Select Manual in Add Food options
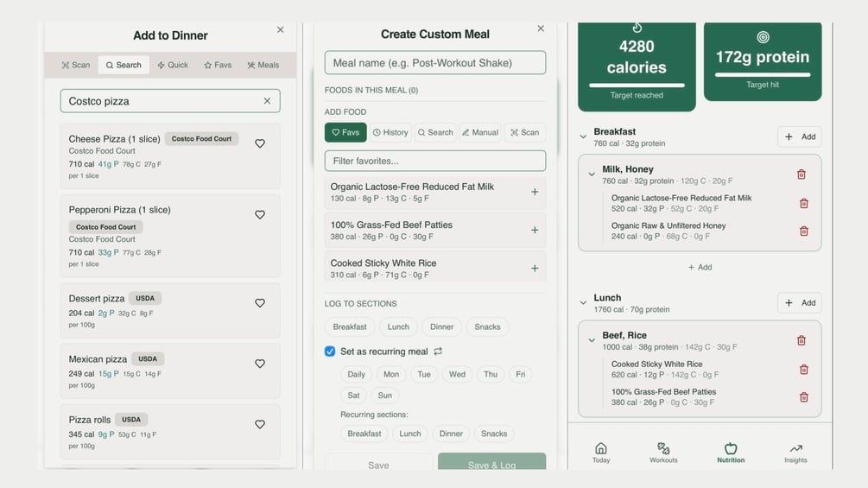 [480, 132]
